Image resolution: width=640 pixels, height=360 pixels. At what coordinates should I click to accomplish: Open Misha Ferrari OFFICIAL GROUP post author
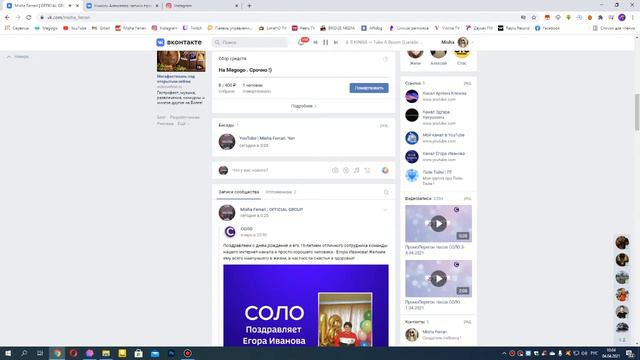pyautogui.click(x=271, y=209)
